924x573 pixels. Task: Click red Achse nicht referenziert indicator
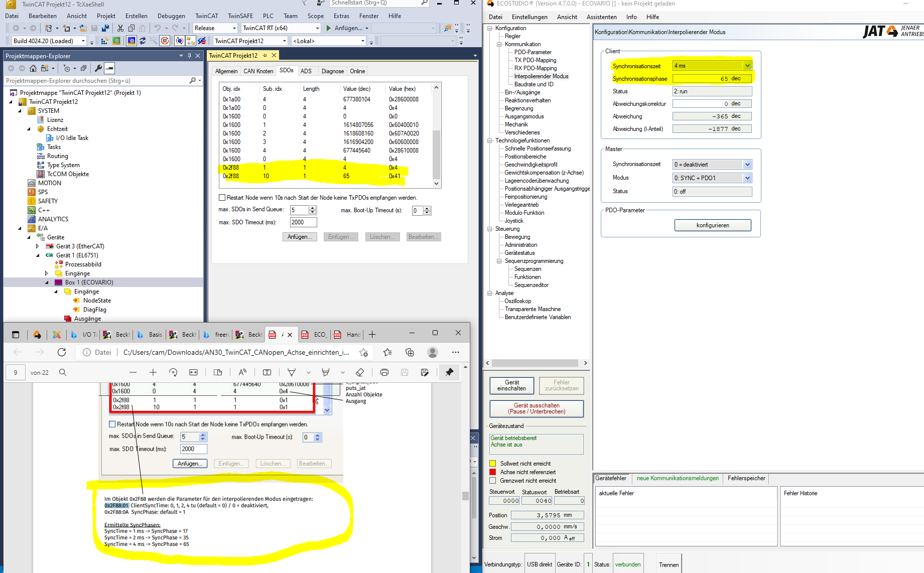click(x=493, y=472)
